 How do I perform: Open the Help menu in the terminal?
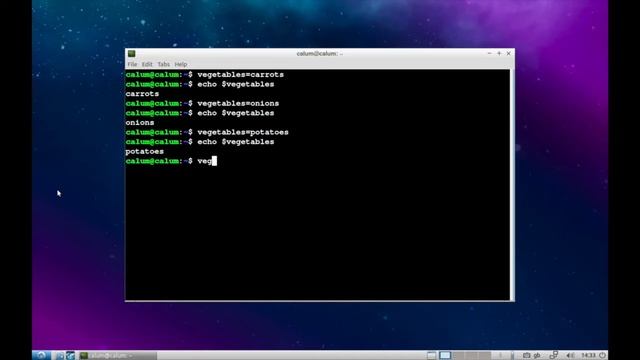coord(181,64)
